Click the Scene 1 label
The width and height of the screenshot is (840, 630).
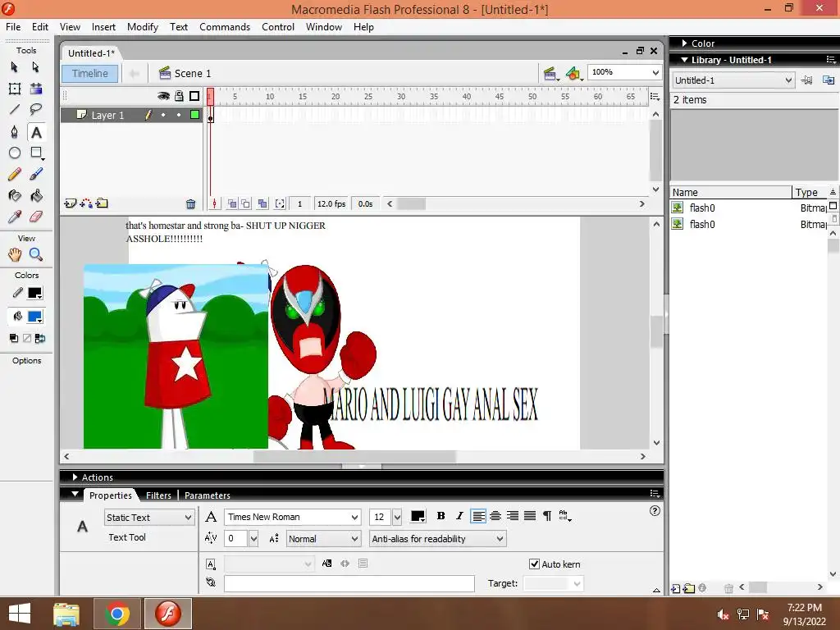tap(193, 73)
